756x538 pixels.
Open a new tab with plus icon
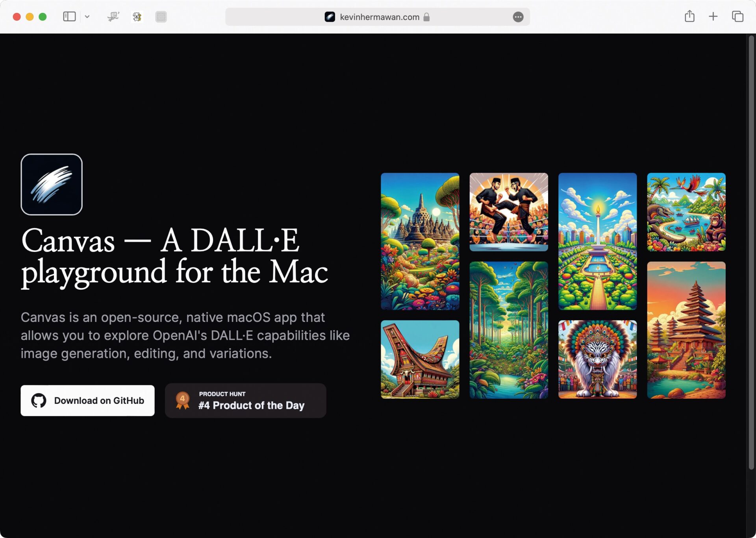point(713,17)
